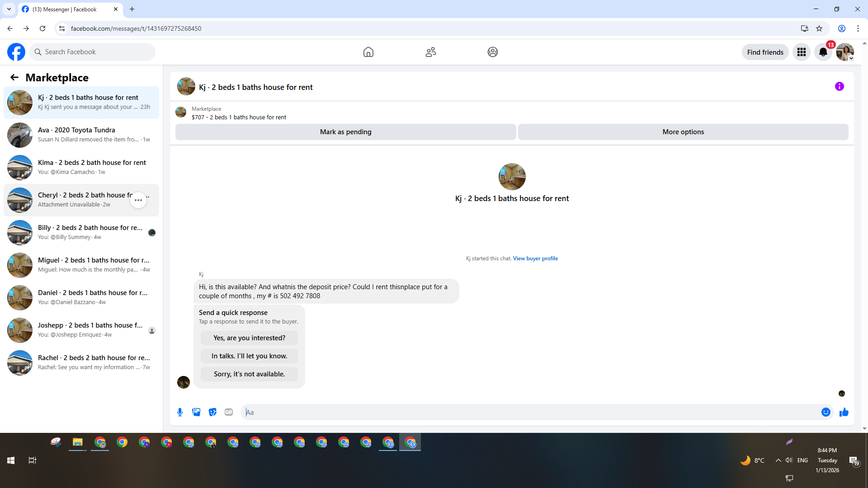
Task: Open the emoji picker in message box
Action: [826, 412]
